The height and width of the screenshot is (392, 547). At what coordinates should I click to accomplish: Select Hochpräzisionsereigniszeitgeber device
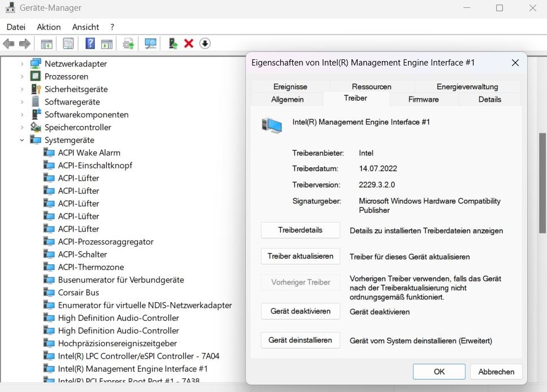117,343
